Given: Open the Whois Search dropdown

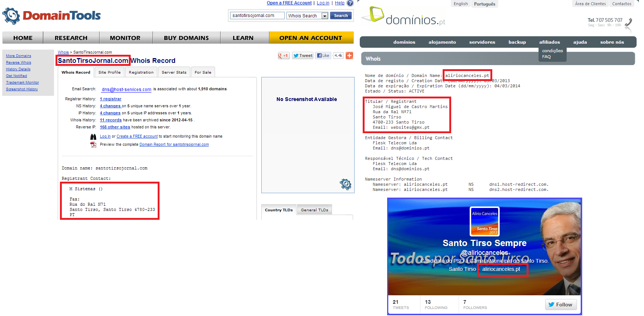Looking at the screenshot, I should pos(325,16).
